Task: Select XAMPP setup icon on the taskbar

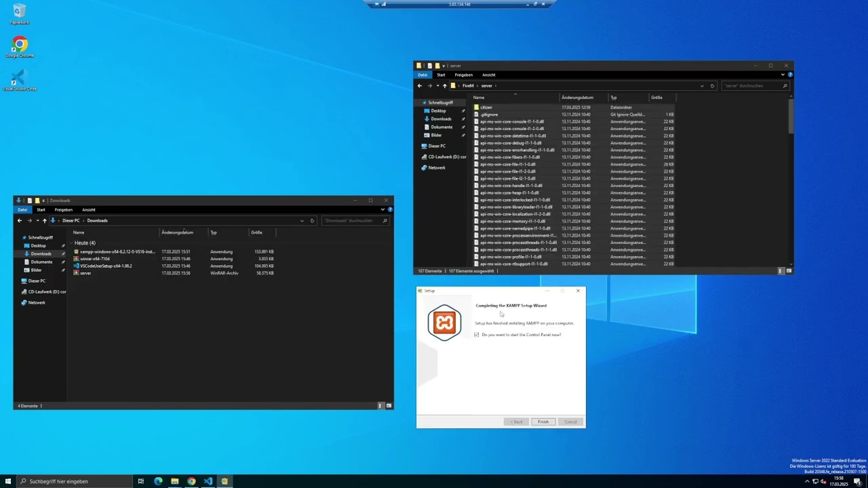Action: 224,481
